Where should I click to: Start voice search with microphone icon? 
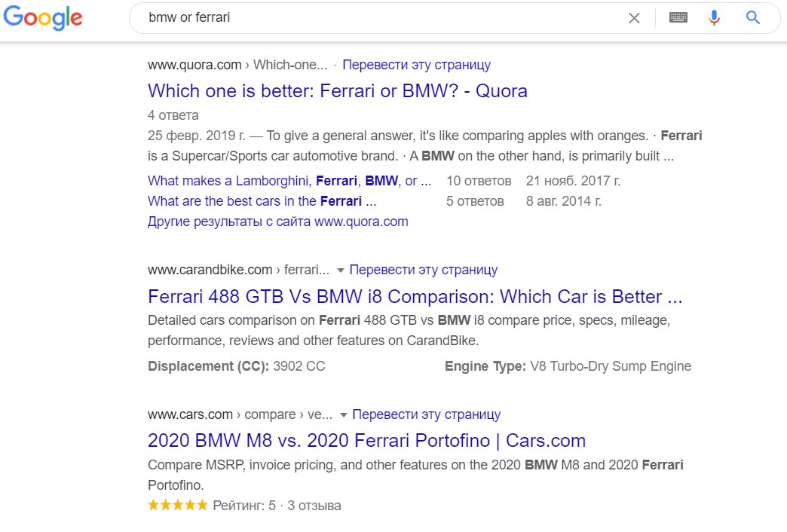[714, 17]
